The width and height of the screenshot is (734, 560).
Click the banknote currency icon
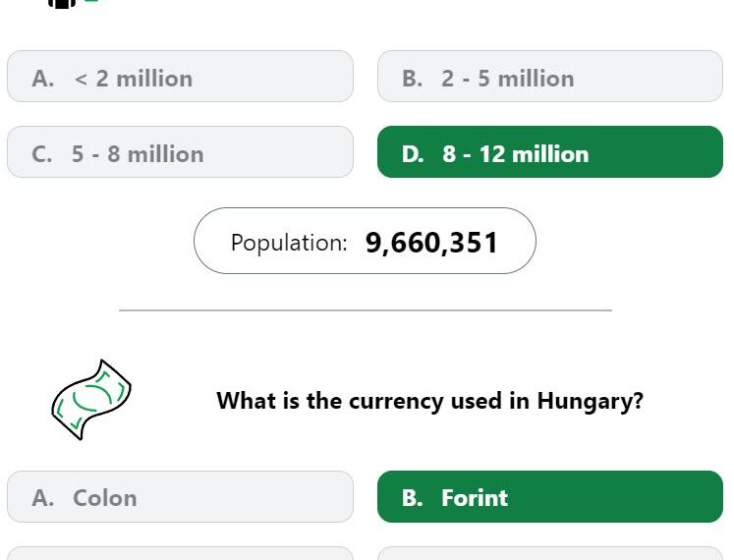(x=90, y=399)
